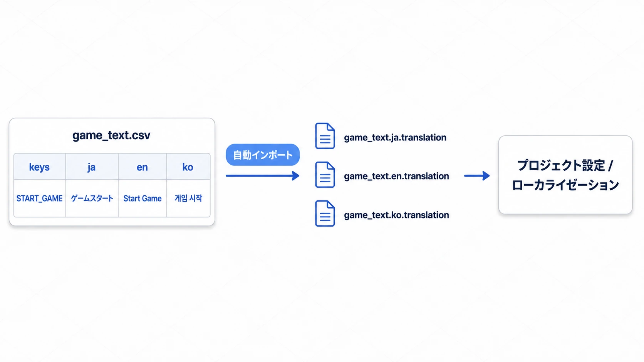Click the file icon beside game_text.ja.translation
Viewport: 644px width, 362px height.
pyautogui.click(x=325, y=136)
